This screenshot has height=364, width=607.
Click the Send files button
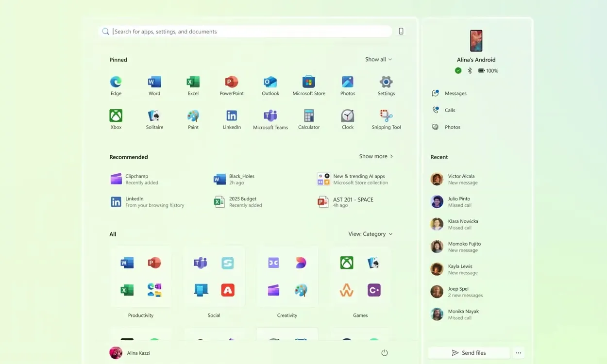click(x=469, y=352)
